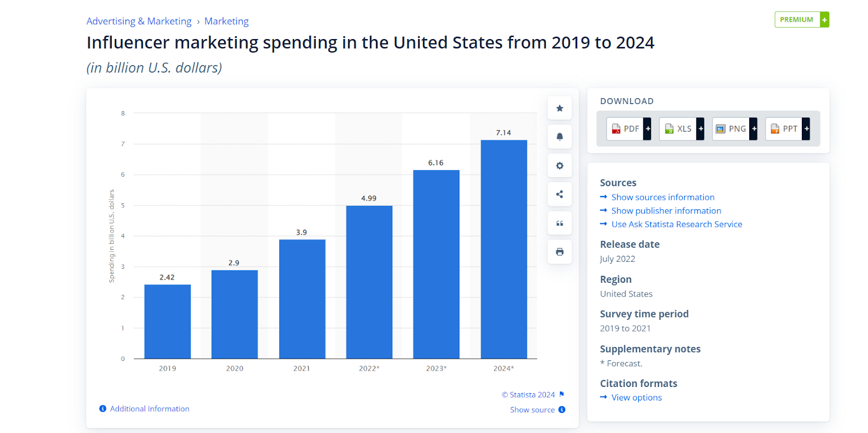Click the 2022* bar labeled 4.99
868x433 pixels.
pos(369,282)
